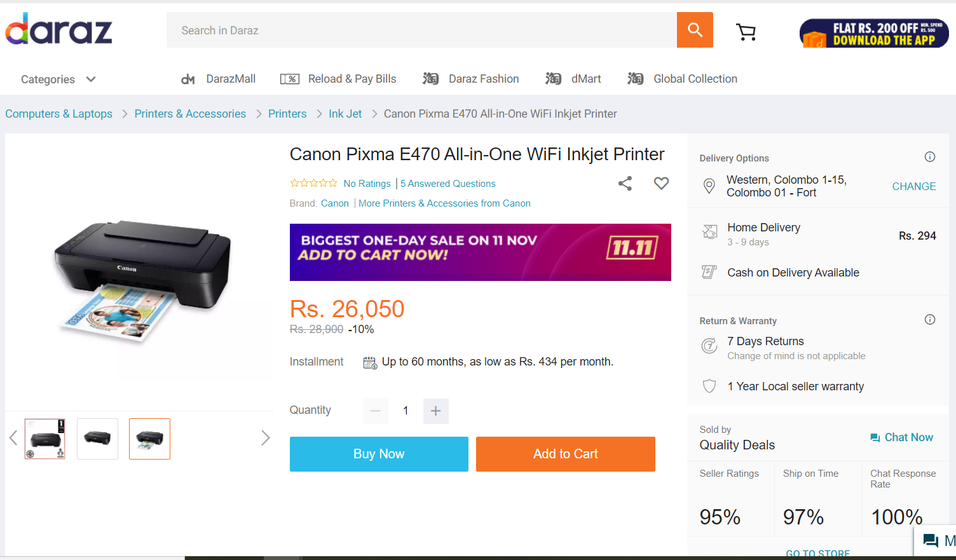Add product to wishlist heart icon

point(661,183)
